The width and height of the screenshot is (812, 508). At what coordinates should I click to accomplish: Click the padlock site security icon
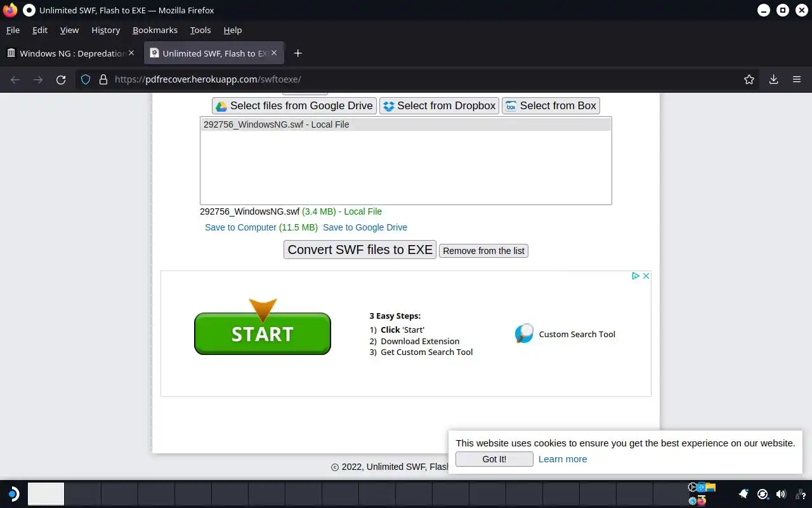pyautogui.click(x=103, y=79)
